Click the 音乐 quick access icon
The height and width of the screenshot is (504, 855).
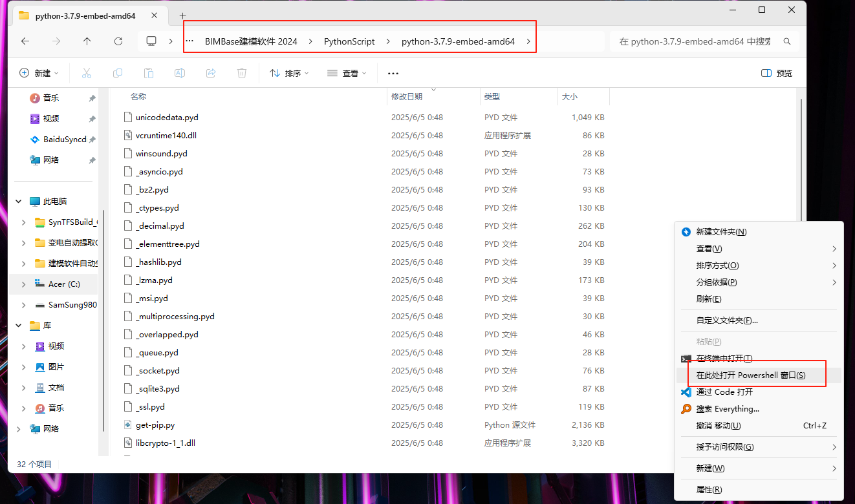pos(35,98)
